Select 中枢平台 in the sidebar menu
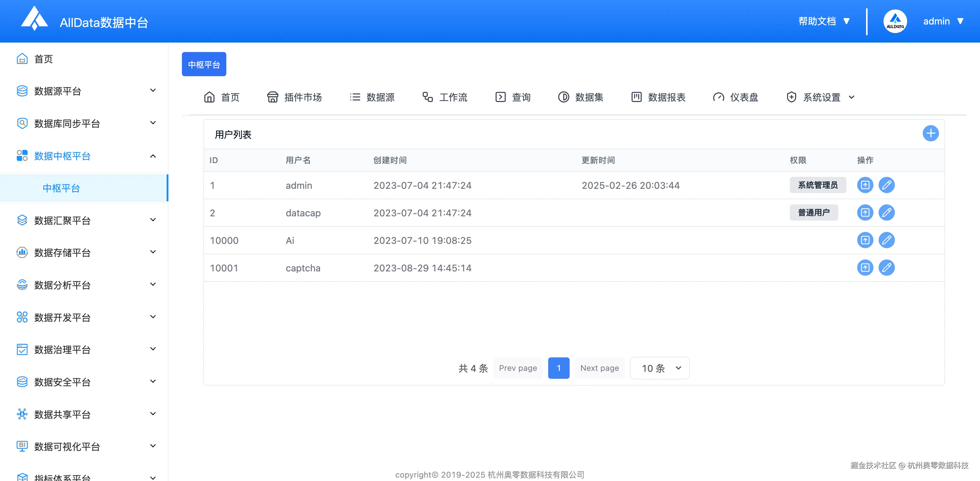The image size is (980, 481). coord(61,188)
